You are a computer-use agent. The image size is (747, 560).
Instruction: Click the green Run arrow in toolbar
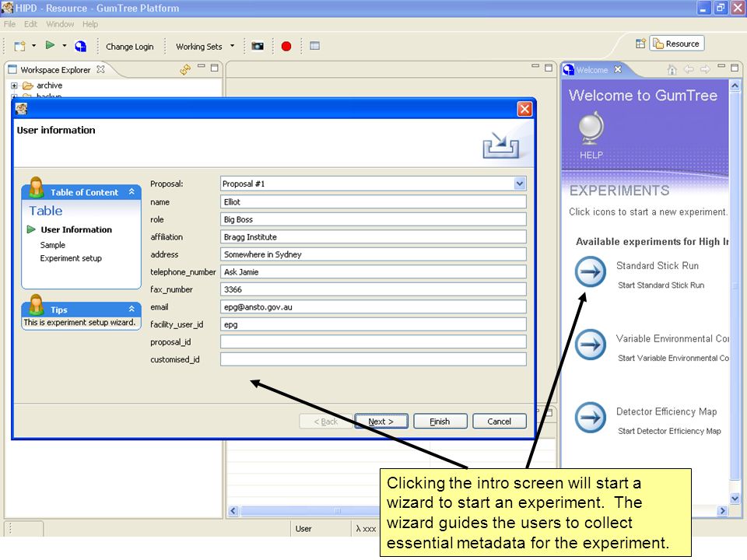[50, 45]
